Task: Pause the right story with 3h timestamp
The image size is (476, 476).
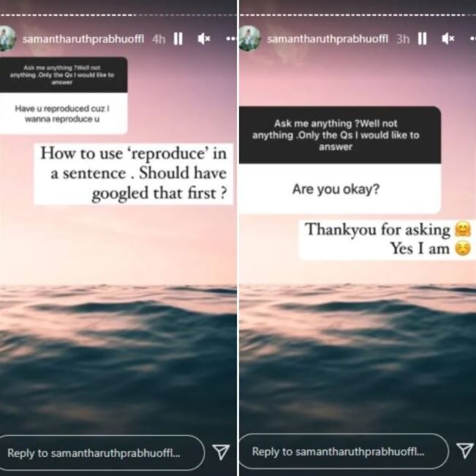Action: pyautogui.click(x=423, y=39)
